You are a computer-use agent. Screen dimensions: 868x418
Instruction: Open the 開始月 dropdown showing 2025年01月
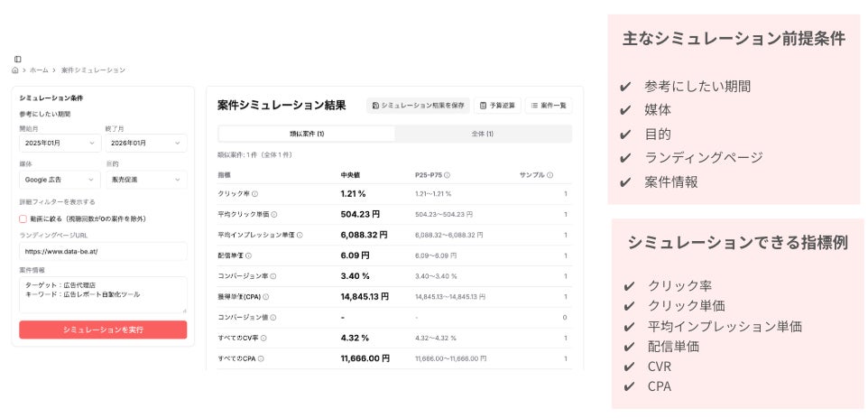[60, 143]
